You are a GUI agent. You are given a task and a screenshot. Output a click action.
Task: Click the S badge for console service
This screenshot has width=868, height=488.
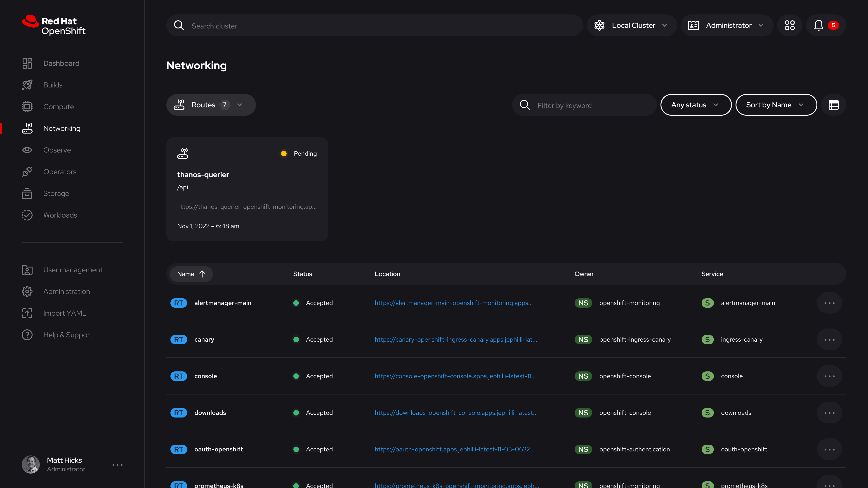[x=707, y=376]
